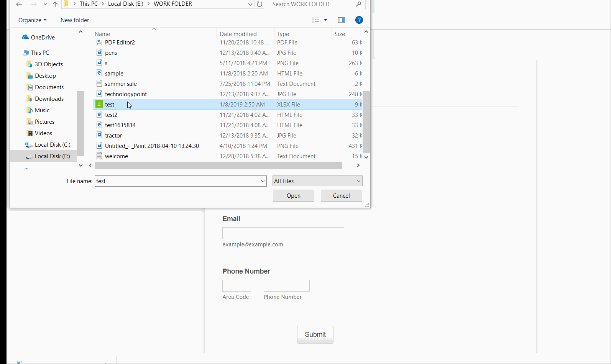Open the All Files type dropdown

click(317, 181)
